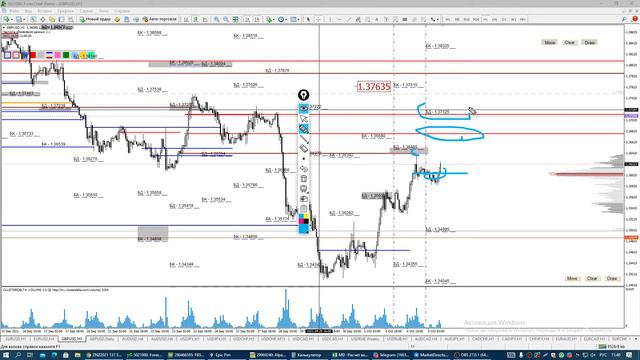Switch timeframe to M1

(447, 19)
